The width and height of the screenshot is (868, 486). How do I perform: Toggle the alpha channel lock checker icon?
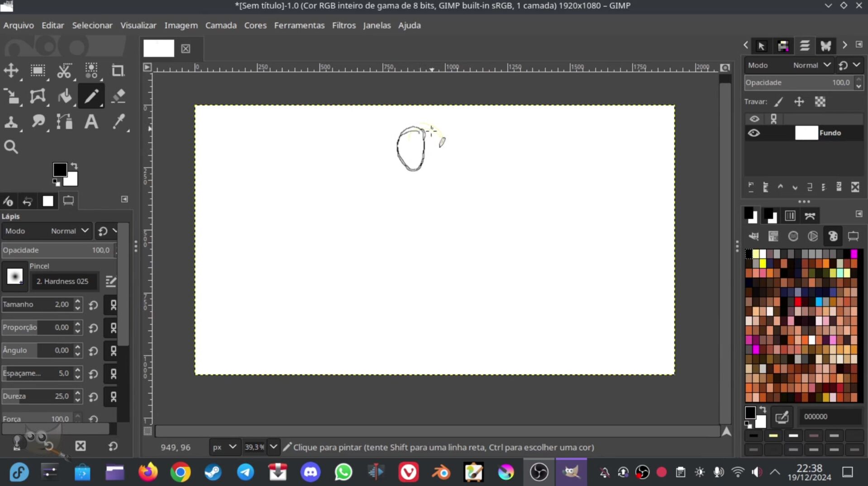click(x=820, y=102)
